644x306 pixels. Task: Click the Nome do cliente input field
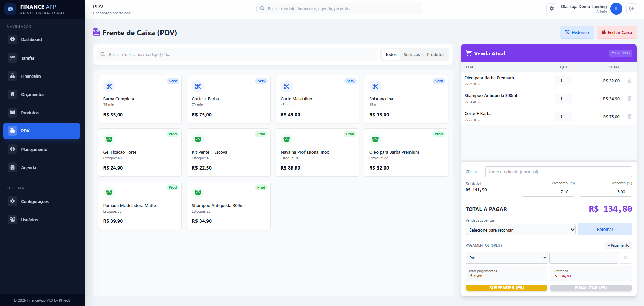tap(558, 172)
